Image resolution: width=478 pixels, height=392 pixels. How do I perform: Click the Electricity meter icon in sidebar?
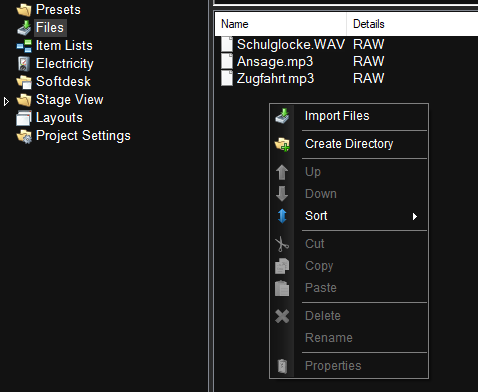coord(24,64)
